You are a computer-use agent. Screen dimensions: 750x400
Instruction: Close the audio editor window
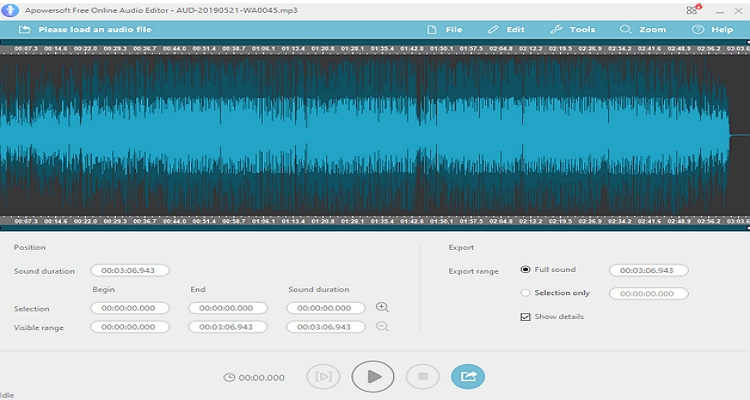pos(738,11)
